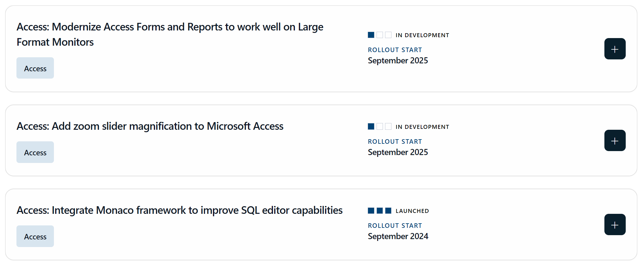Viewport: 644px width, 265px height.
Task: Click the Access tag under zoom slider item
Action: (35, 152)
